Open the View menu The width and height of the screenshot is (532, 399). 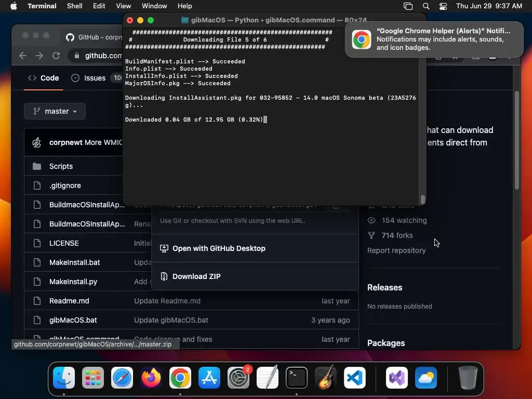tap(124, 6)
